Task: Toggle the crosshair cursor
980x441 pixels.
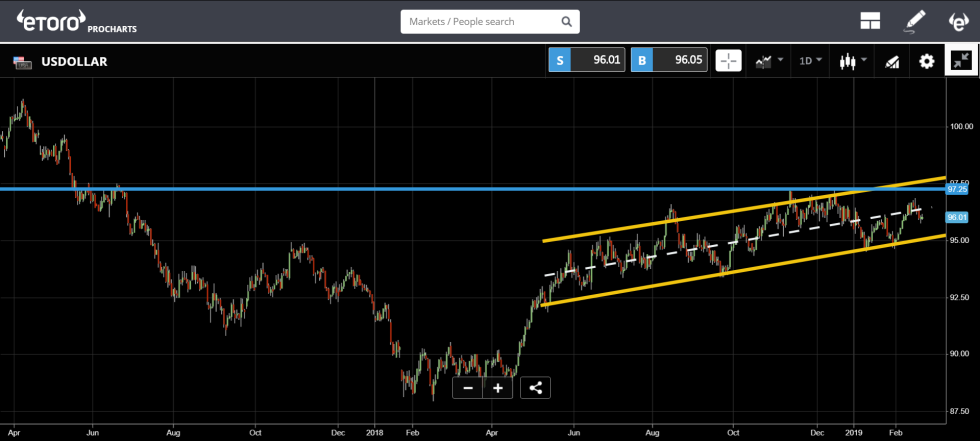Action: (729, 61)
